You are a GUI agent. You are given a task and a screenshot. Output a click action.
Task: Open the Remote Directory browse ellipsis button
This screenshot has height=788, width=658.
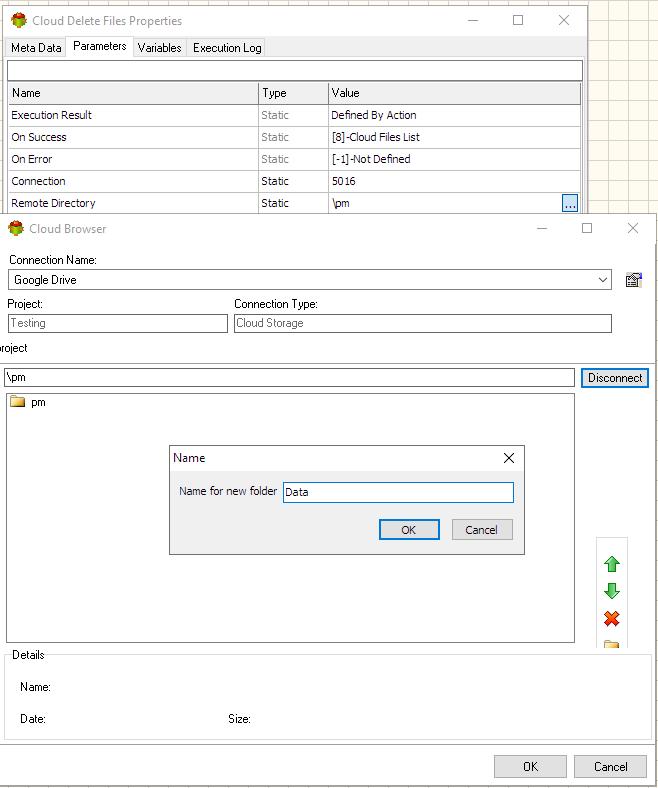(570, 203)
